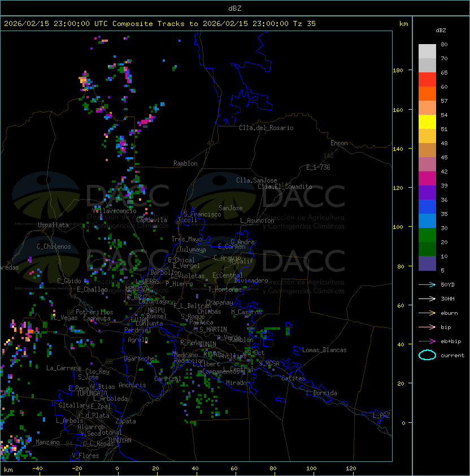This screenshot has width=470, height=476.
Task: Click the dBZ title at top center
Action: click(x=235, y=8)
